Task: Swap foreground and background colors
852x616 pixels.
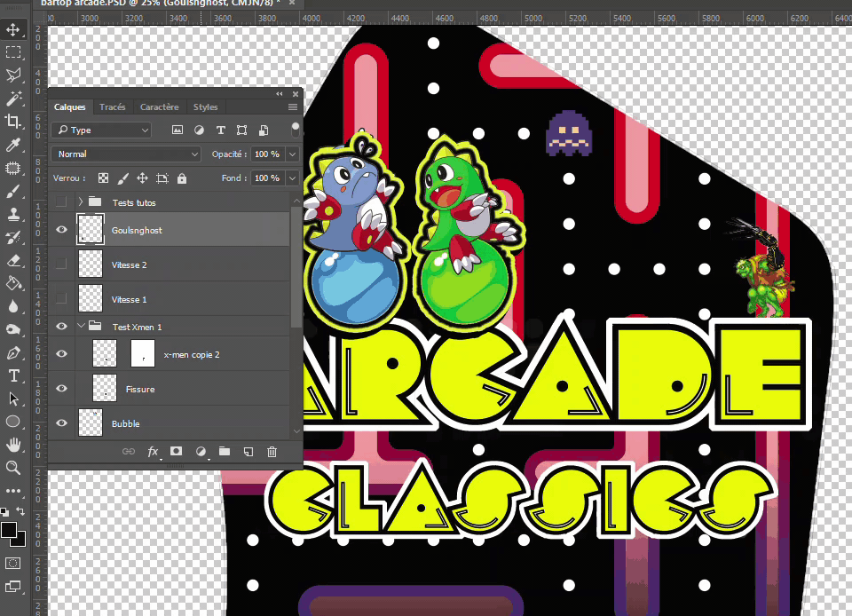Action: point(20,511)
